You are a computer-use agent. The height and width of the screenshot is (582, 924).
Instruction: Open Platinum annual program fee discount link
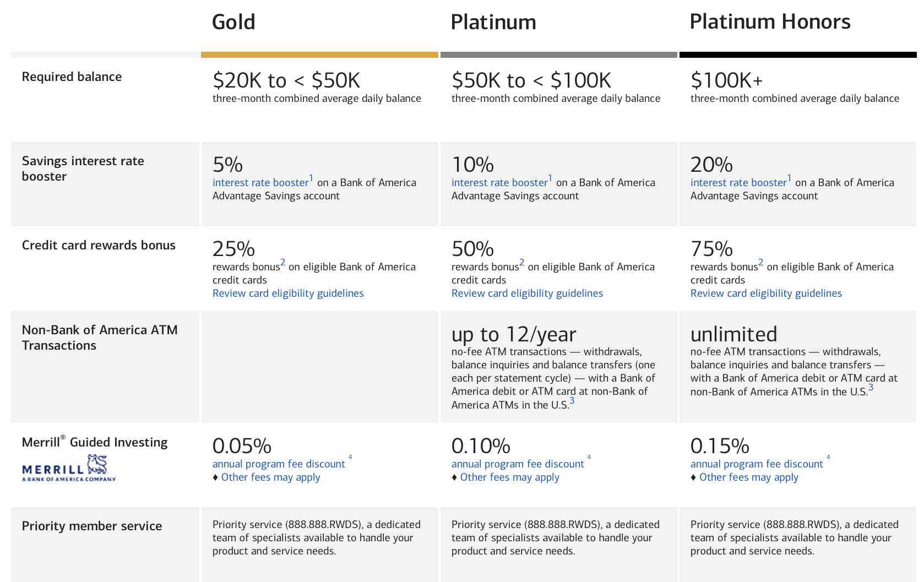pos(518,464)
